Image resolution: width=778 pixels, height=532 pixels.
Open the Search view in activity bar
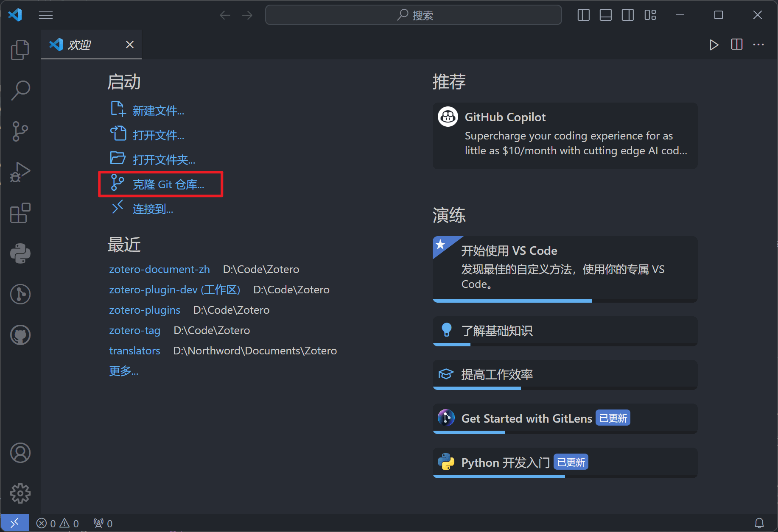(x=20, y=91)
